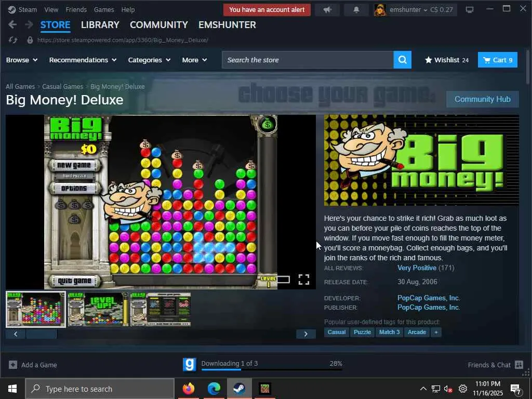Toggle fullscreen for the screenshot viewer
The height and width of the screenshot is (399, 532).
tap(303, 279)
